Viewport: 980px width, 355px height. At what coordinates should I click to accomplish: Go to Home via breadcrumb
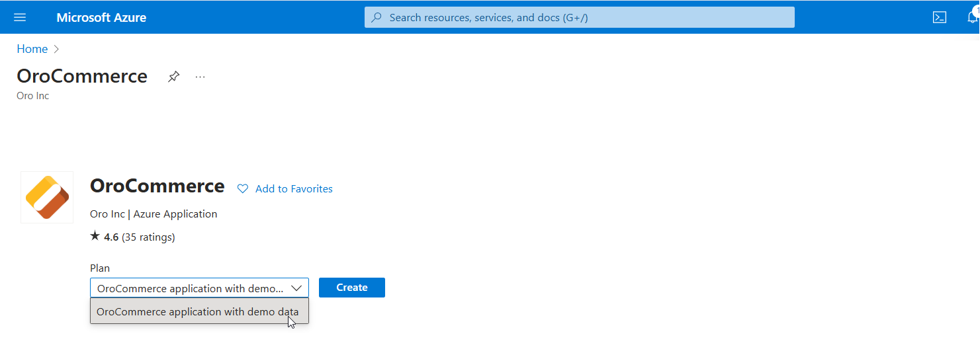[32, 49]
